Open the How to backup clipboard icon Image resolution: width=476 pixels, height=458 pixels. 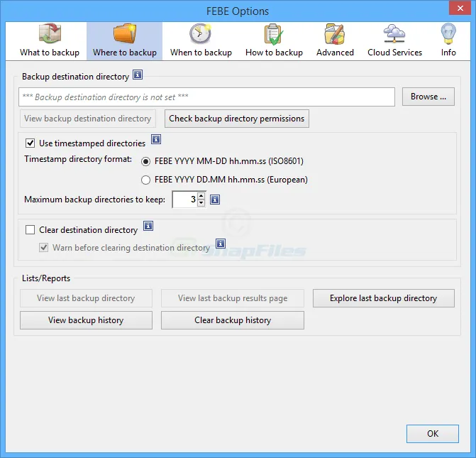(x=274, y=34)
